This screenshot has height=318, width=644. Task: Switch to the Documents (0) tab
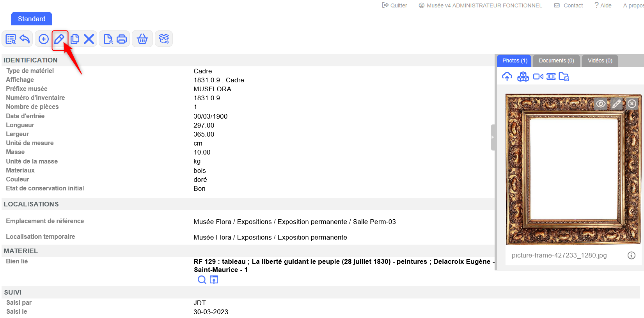click(x=556, y=61)
